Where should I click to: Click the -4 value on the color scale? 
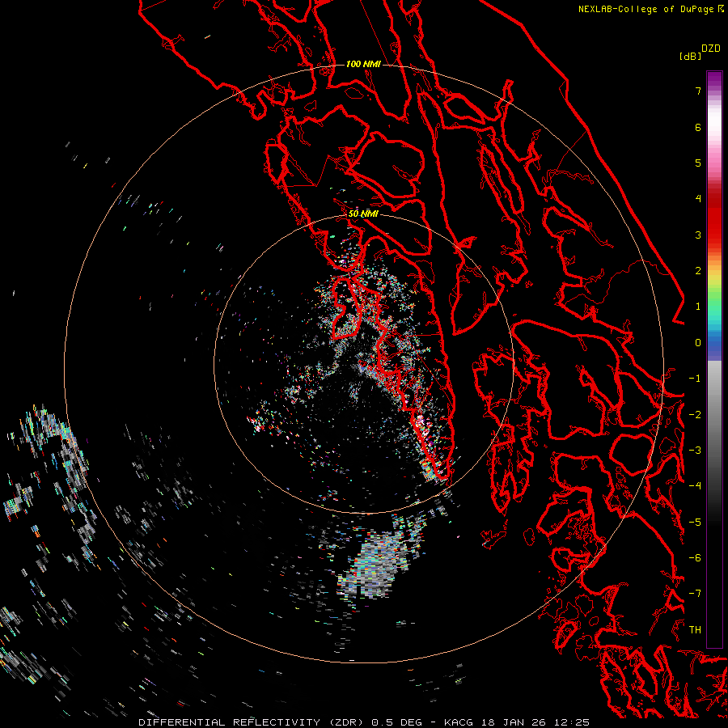point(695,486)
